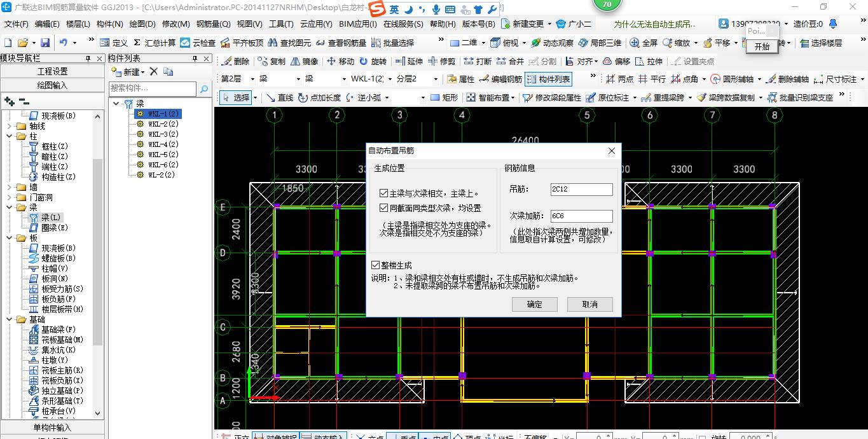Click the 次梁加筋 input field 6C6
868x439 pixels.
[582, 216]
